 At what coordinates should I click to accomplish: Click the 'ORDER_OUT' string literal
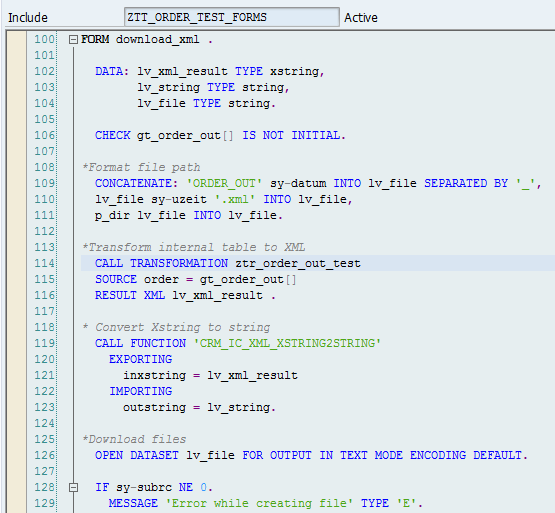point(224,183)
